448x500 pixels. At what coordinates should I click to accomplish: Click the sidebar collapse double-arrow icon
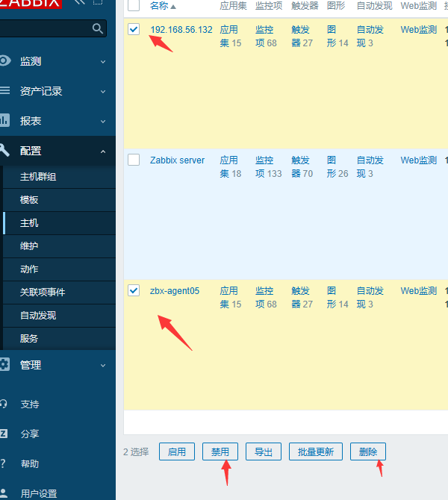pos(79,2)
